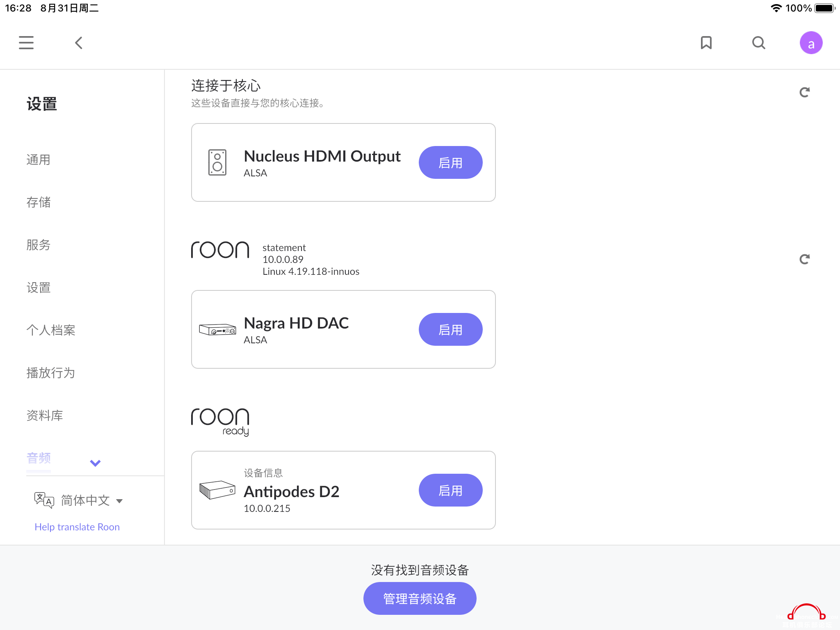Click the Nucleus HDMI Output speaker icon

tap(217, 162)
